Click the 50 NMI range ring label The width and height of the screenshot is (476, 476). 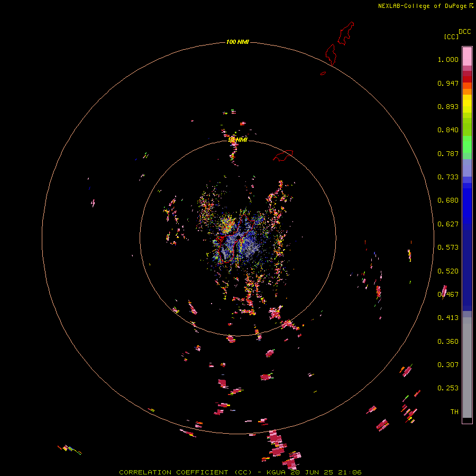pos(237,140)
